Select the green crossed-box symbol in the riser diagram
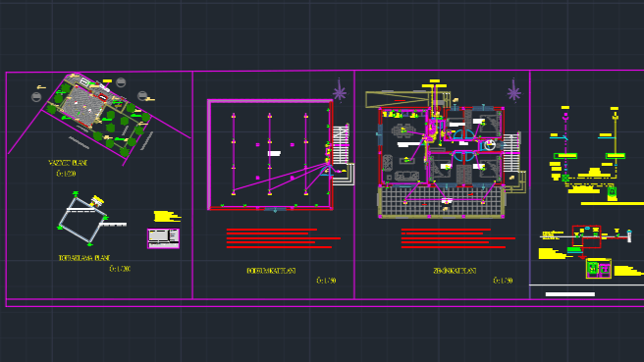 point(565,179)
